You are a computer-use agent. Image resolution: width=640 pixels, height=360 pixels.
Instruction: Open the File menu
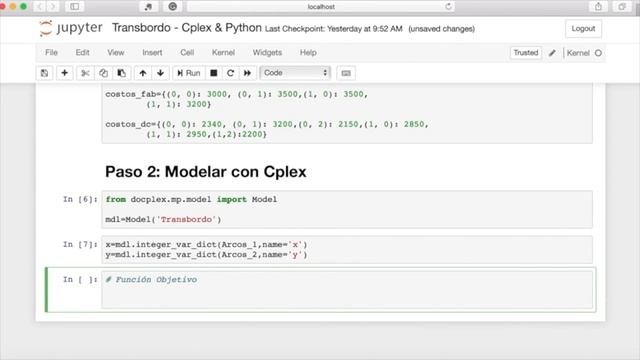[51, 53]
